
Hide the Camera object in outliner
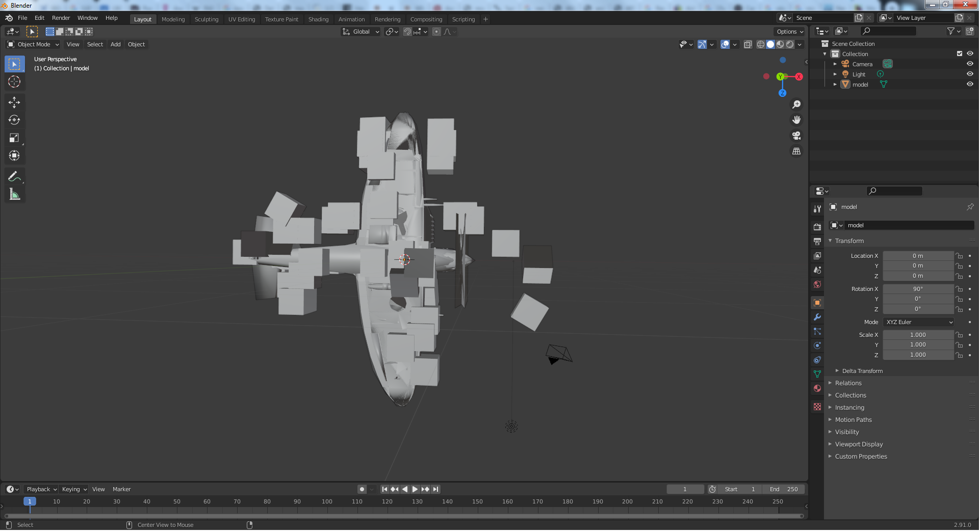tap(971, 64)
